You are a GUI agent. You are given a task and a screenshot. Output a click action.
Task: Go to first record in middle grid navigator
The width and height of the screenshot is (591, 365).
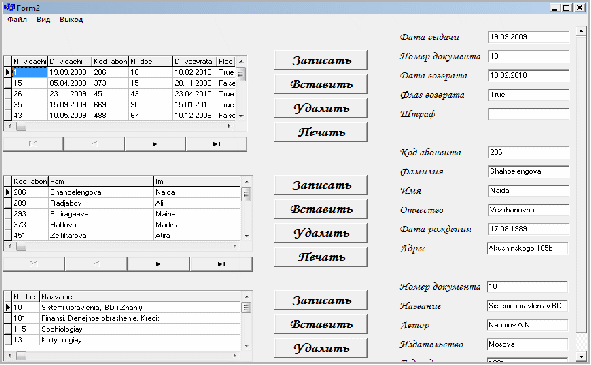click(x=34, y=264)
